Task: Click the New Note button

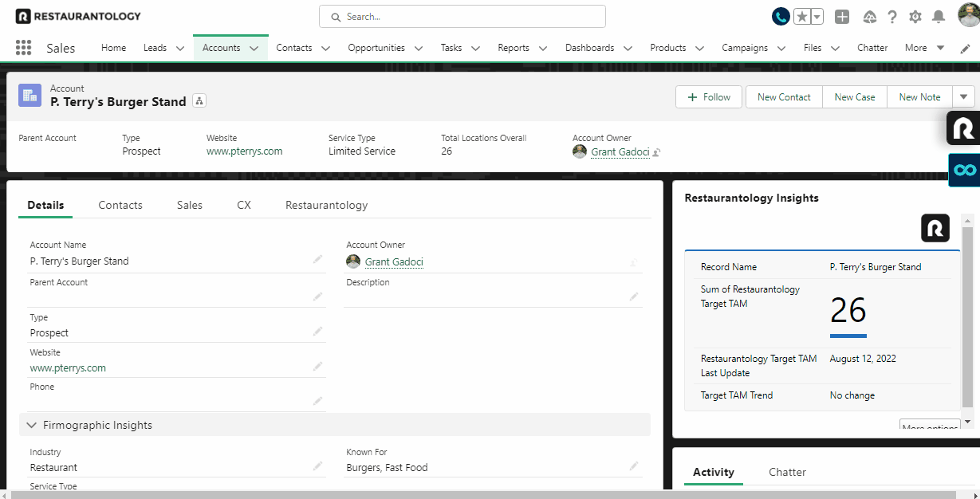Action: (x=919, y=96)
